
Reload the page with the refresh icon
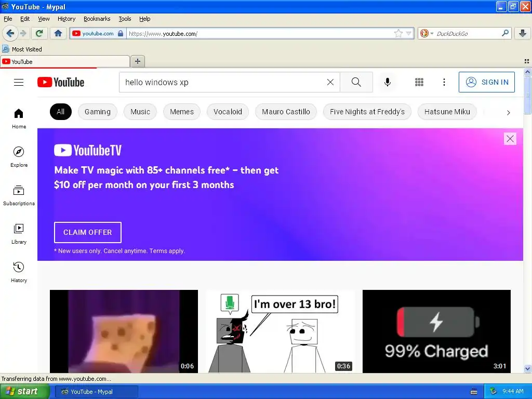click(x=39, y=33)
